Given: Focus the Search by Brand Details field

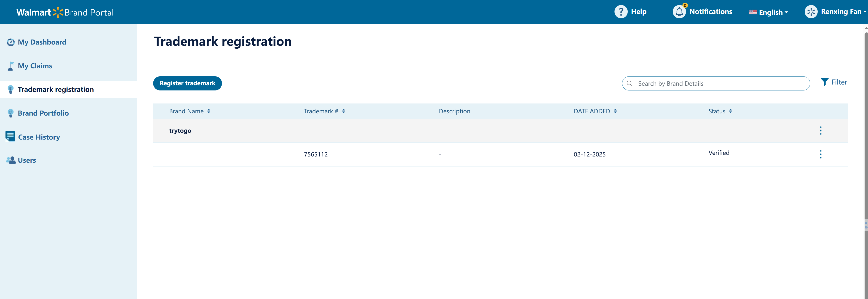Looking at the screenshot, I should point(716,84).
